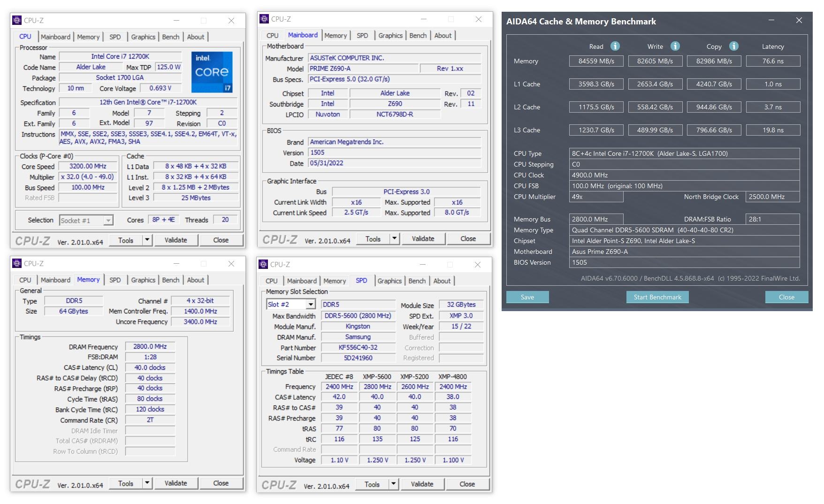Click the Core Speed 3200.00 MHz value
Image resolution: width=824 pixels, height=504 pixels.
88,166
